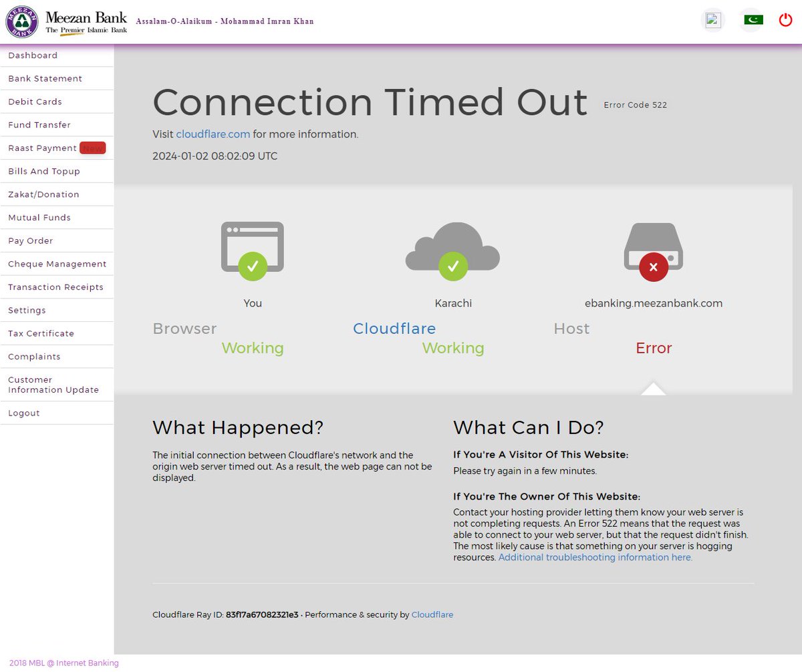Image resolution: width=802 pixels, height=672 pixels.
Task: Click the Working status under Cloudflare
Action: tap(453, 348)
